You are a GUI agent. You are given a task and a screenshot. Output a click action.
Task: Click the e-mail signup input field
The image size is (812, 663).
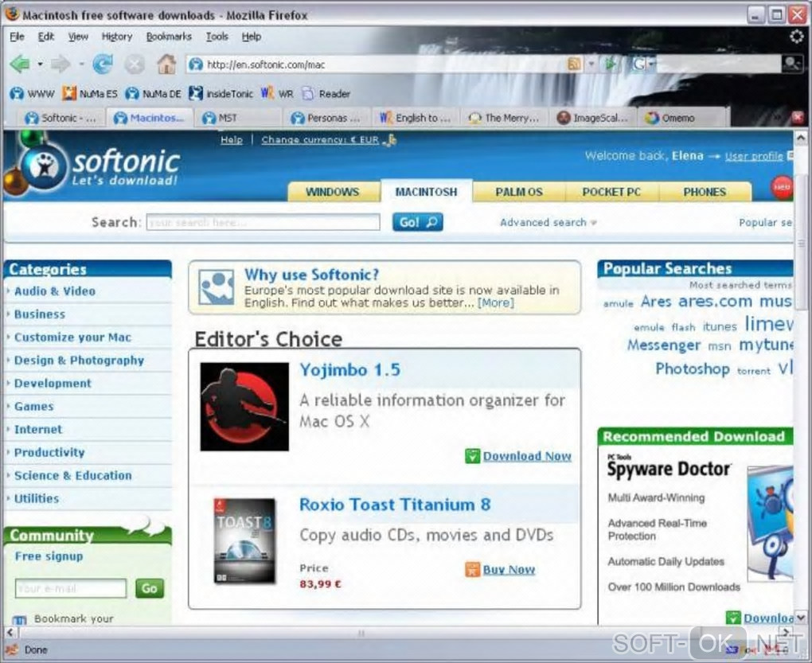[71, 588]
